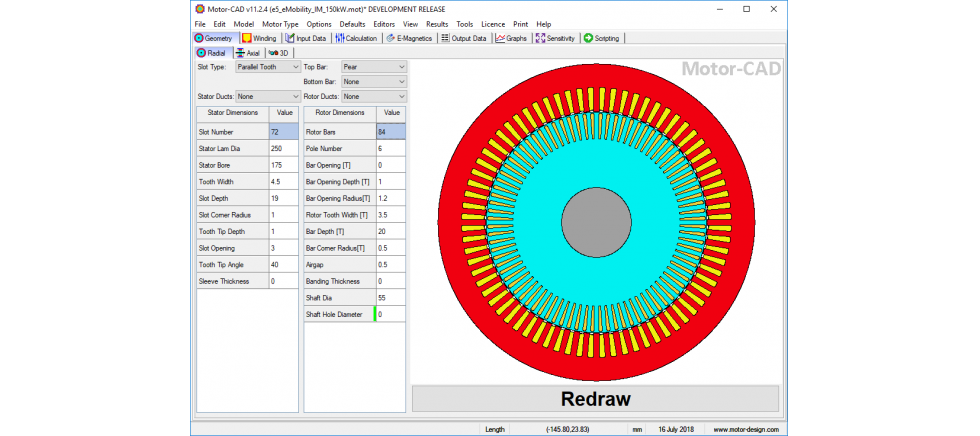The width and height of the screenshot is (980, 436).
Task: Click the Redraw button
Action: (596, 399)
